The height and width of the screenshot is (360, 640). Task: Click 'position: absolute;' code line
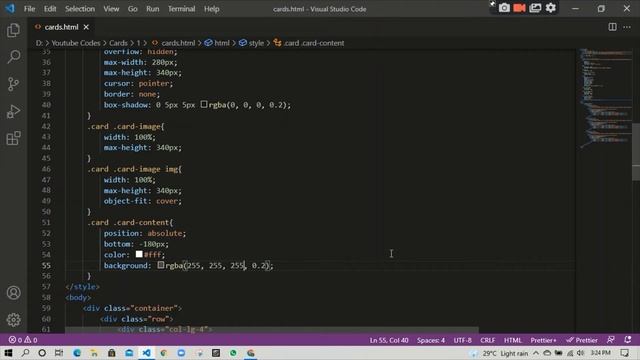point(145,233)
